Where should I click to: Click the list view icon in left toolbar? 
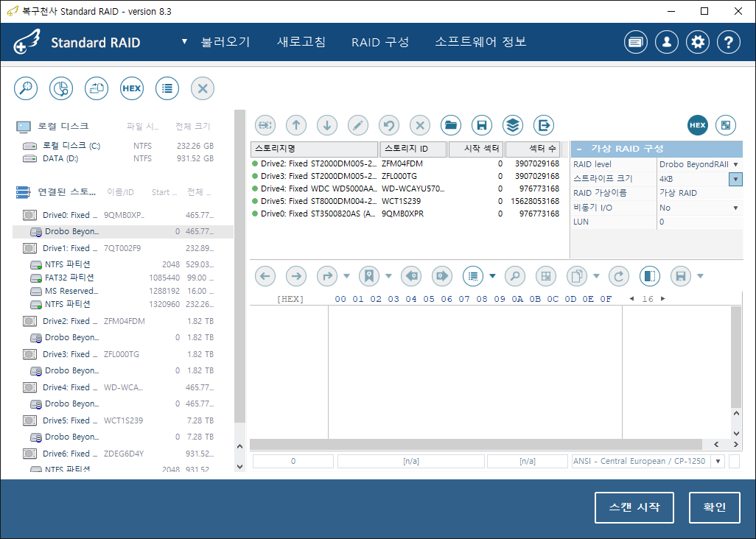point(167,88)
